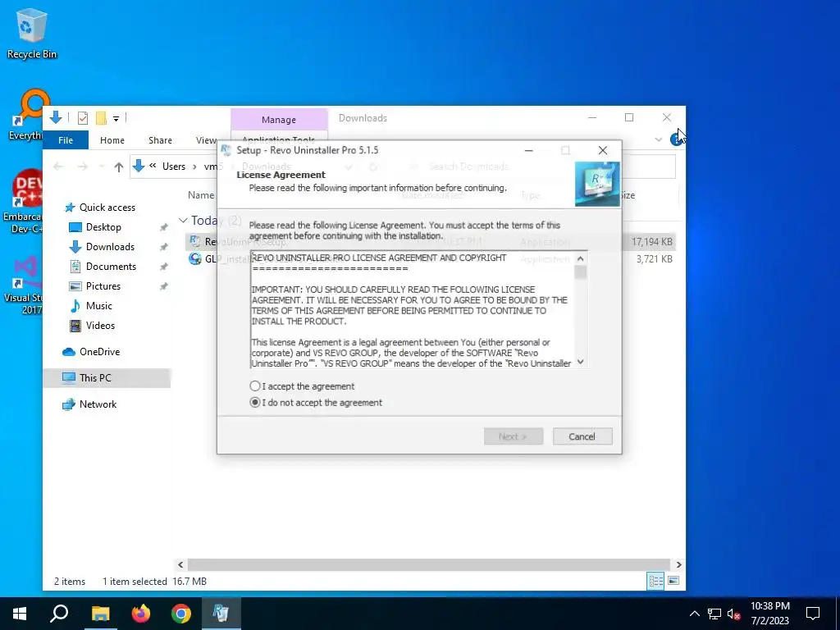This screenshot has width=840, height=630.
Task: Select Documents in navigation pane
Action: [111, 267]
